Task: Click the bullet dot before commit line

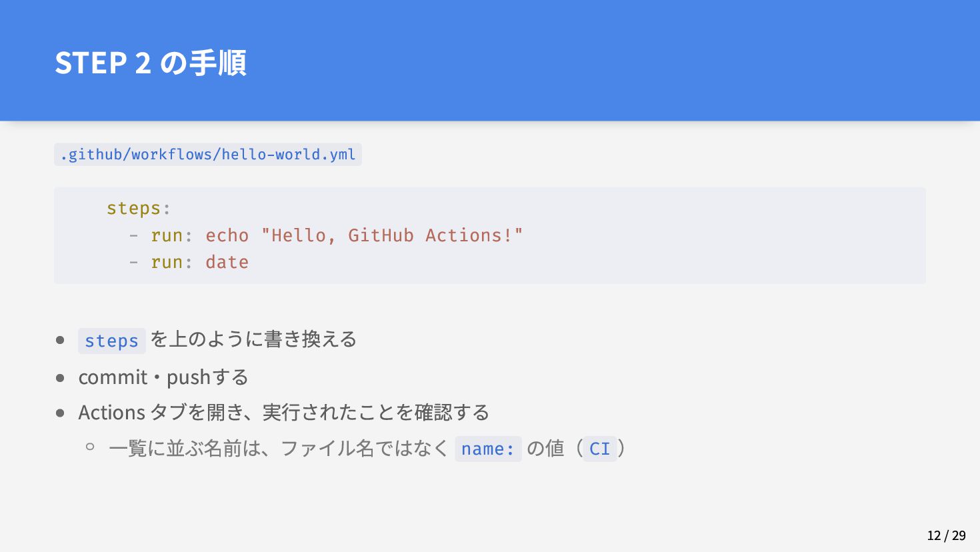Action: coord(60,378)
